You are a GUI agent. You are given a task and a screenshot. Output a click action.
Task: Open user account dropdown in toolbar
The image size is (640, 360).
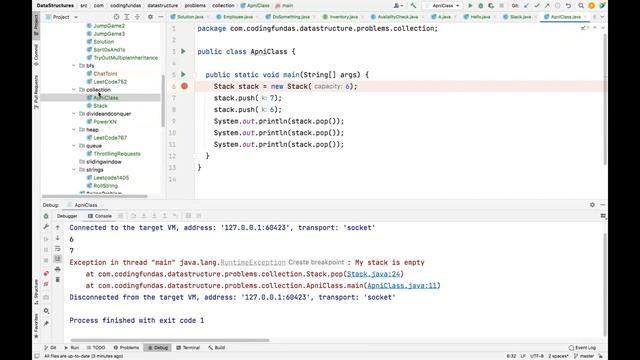[x=397, y=6]
